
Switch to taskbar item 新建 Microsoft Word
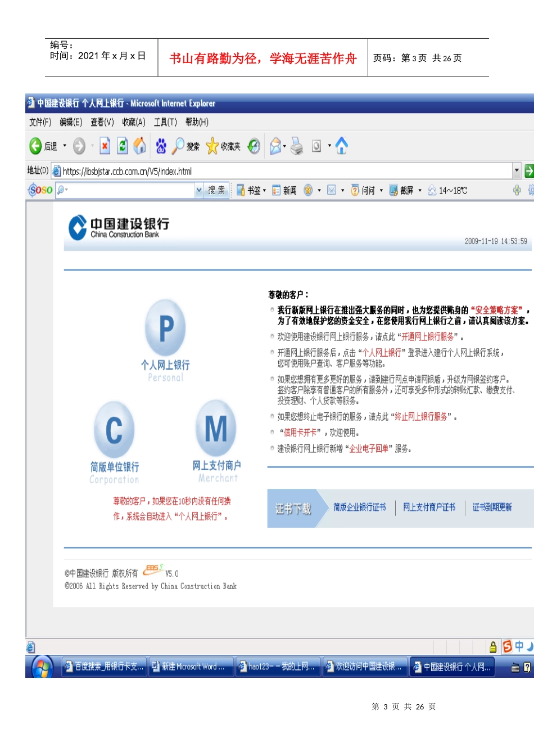pyautogui.click(x=191, y=667)
